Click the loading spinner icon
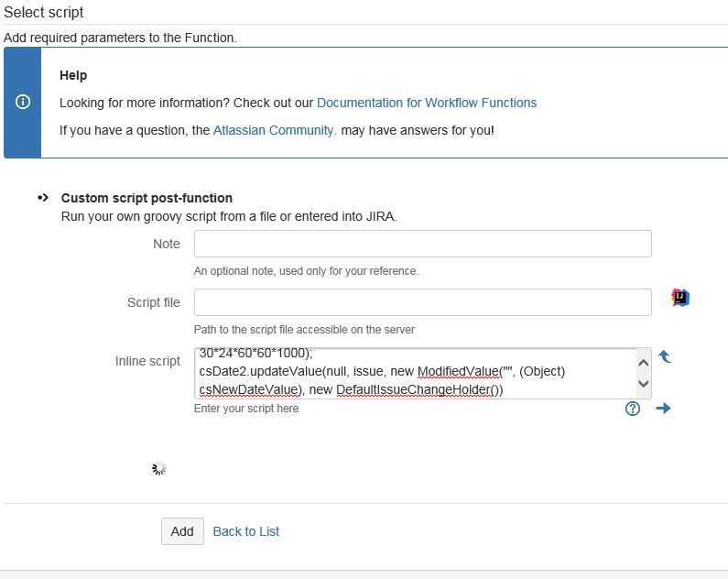Image resolution: width=728 pixels, height=579 pixels. [x=158, y=468]
